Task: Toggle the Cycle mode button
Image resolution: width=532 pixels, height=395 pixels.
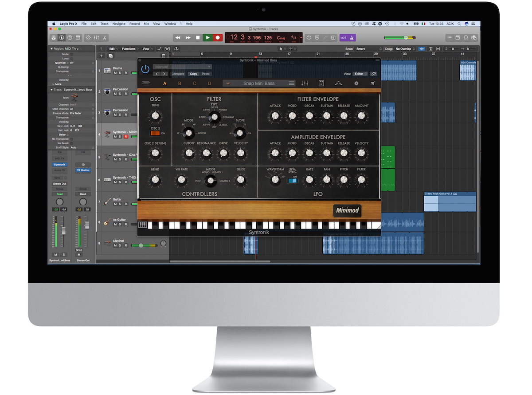Action: tap(309, 38)
